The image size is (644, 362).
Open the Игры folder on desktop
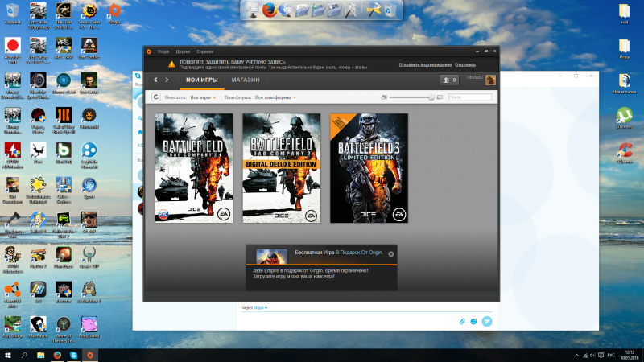625,48
